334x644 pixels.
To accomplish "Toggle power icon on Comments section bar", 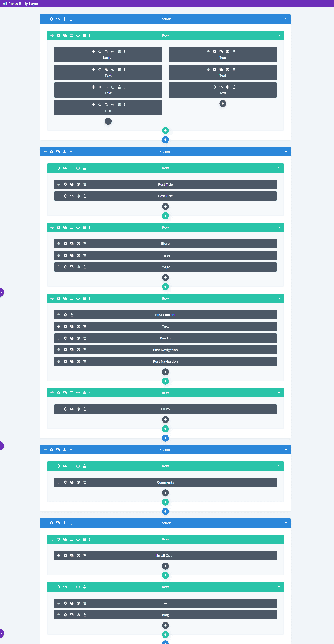I will pyautogui.click(x=64, y=450).
